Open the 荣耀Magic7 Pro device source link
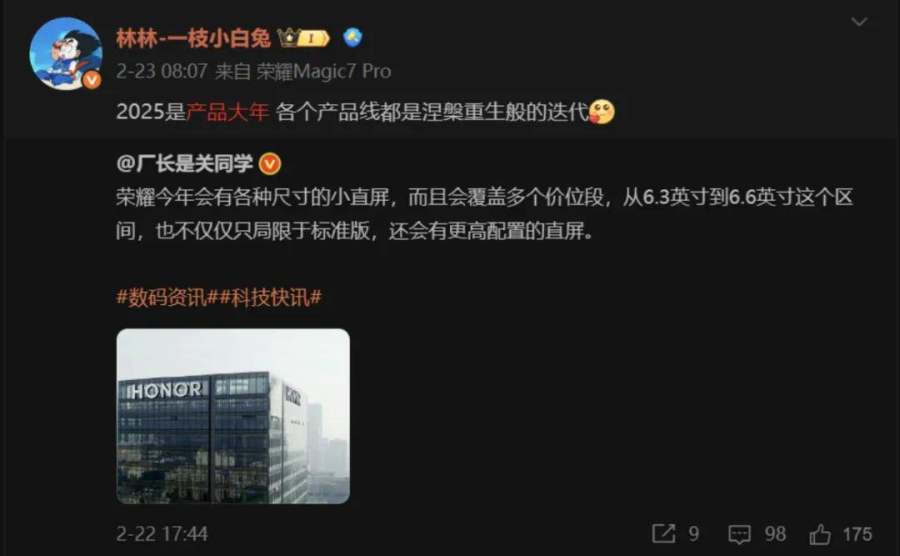This screenshot has width=900, height=556. point(324,71)
